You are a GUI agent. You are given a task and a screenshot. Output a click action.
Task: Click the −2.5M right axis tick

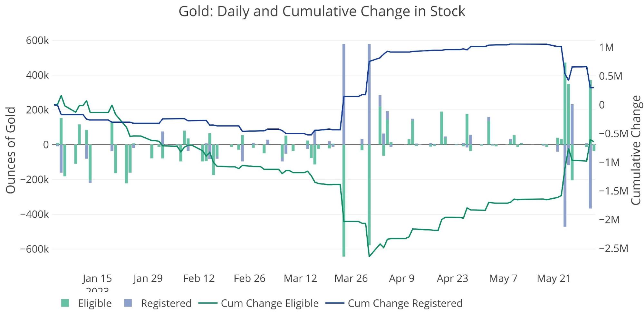click(x=613, y=248)
